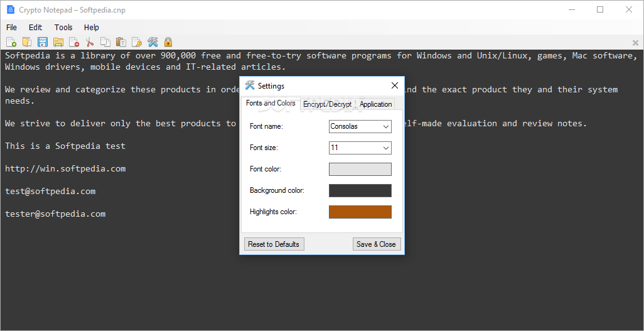Cut text with the scissors icon

(90, 42)
